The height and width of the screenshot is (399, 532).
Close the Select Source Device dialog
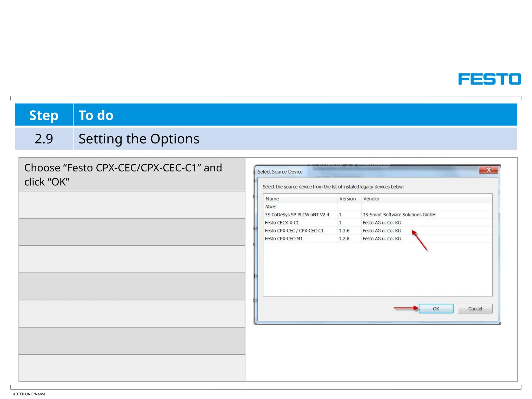tap(488, 170)
